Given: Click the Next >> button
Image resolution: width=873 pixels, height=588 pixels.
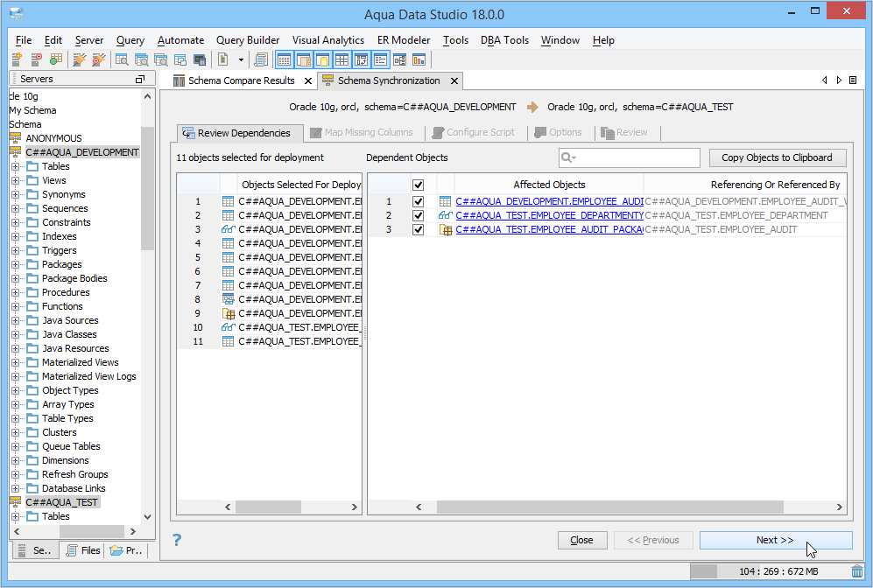Looking at the screenshot, I should (x=776, y=540).
